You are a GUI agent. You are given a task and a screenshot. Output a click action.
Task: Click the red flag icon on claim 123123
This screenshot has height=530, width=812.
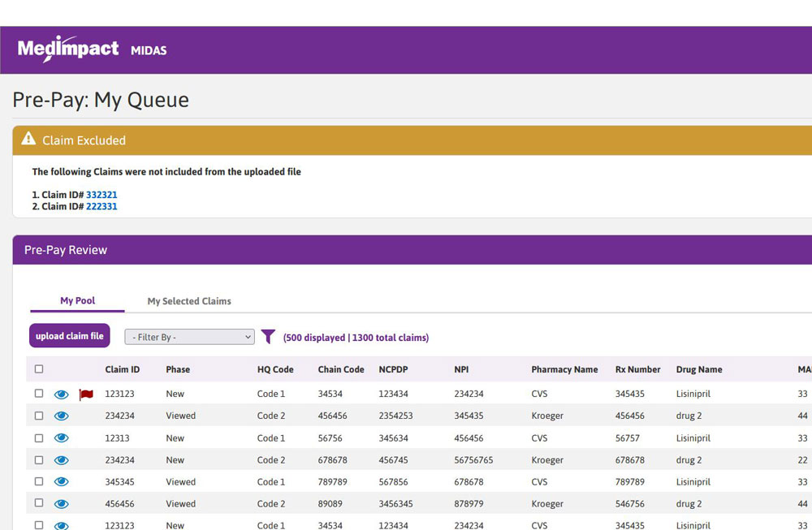point(86,394)
